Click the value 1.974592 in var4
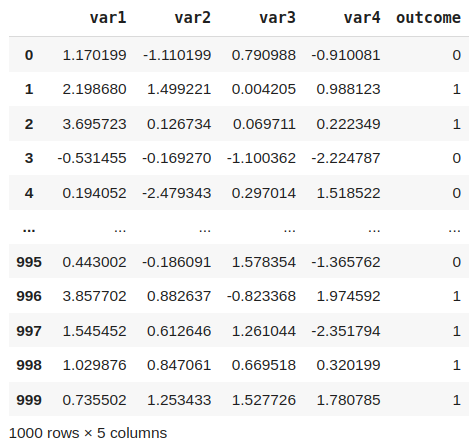474x447 pixels. coord(348,296)
